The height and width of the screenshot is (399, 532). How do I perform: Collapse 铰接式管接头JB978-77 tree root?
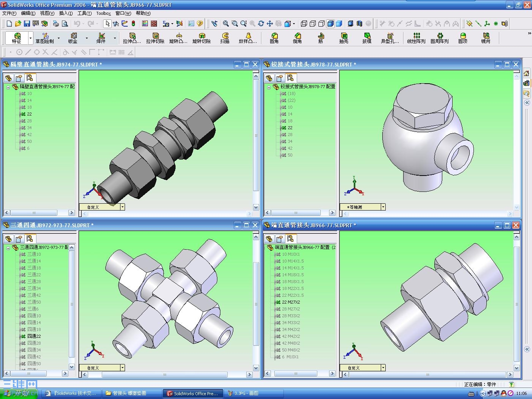pyautogui.click(x=269, y=87)
